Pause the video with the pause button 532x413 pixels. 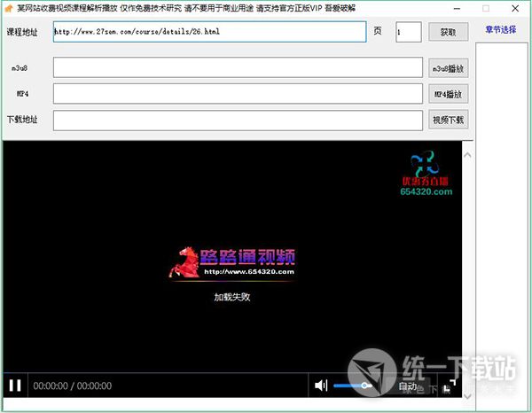point(15,386)
